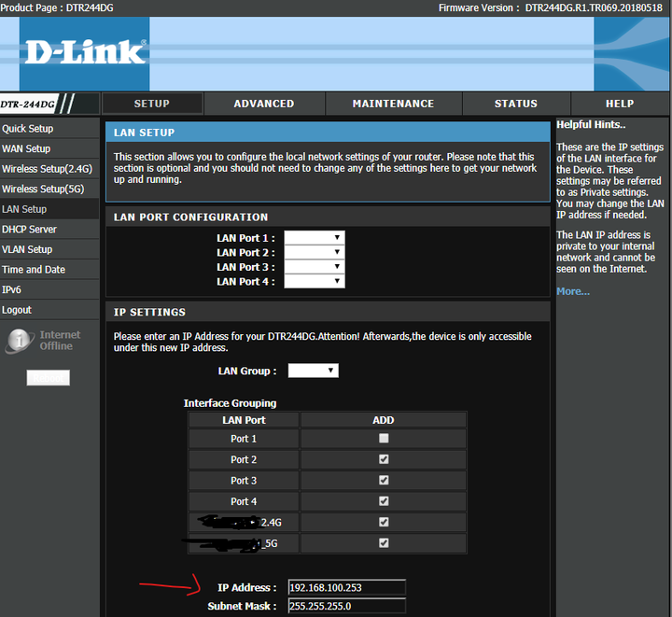
Task: Open the MAINTENANCE tab
Action: pyautogui.click(x=394, y=104)
